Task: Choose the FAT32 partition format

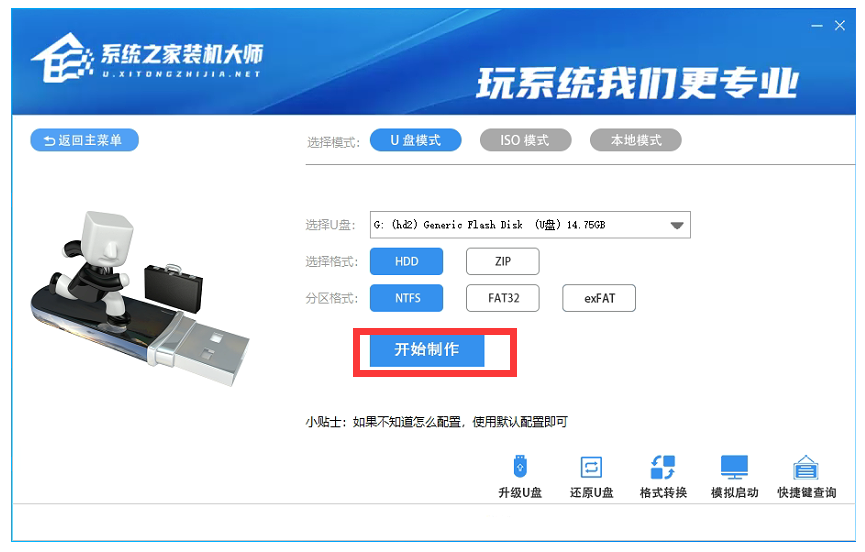Action: (x=503, y=298)
